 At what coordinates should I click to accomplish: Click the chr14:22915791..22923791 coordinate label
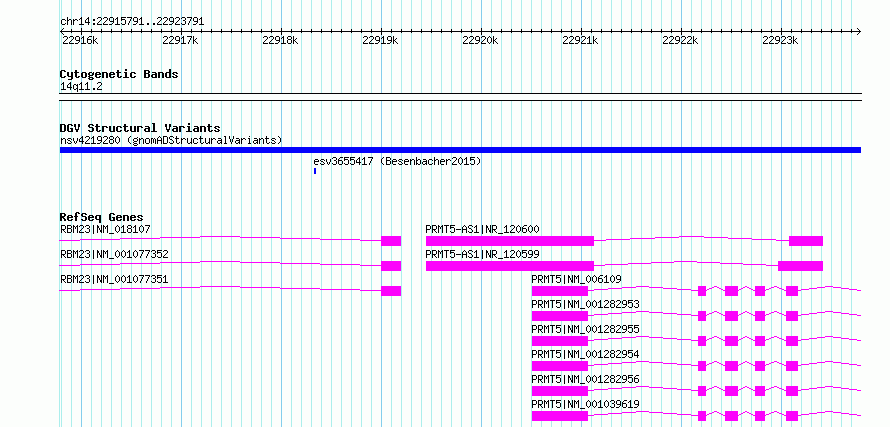[132, 22]
